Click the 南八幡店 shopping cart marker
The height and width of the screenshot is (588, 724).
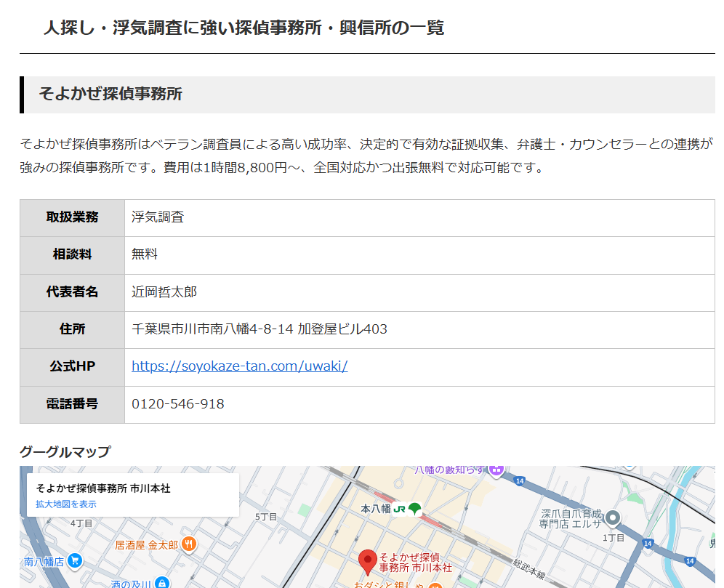click(74, 560)
